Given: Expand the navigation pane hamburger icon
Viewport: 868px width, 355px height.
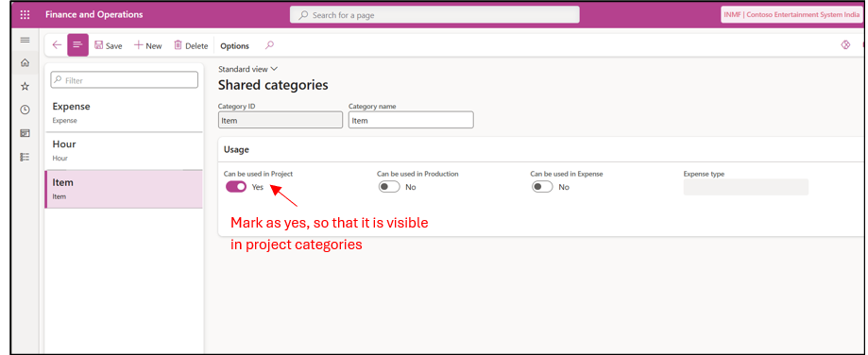Looking at the screenshot, I should [x=25, y=40].
